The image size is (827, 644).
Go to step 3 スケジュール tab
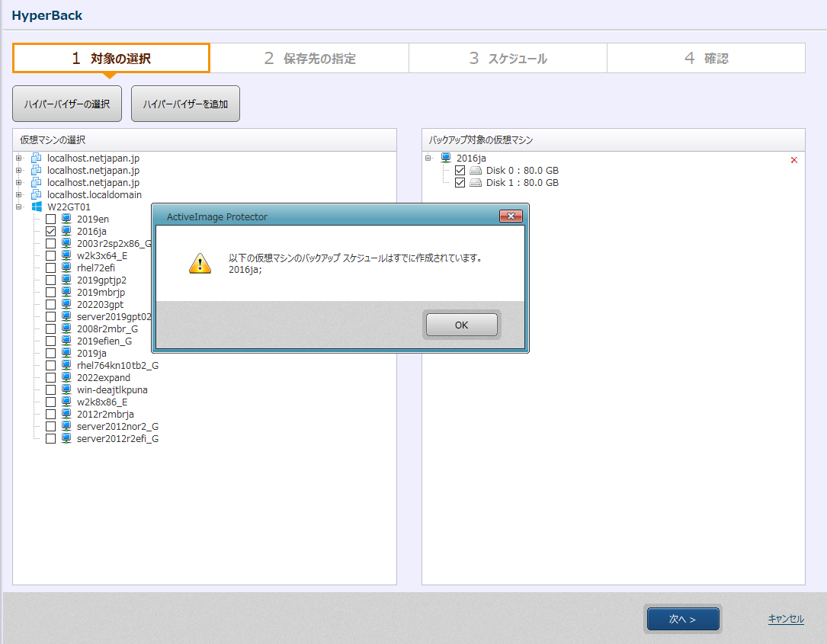(x=508, y=58)
